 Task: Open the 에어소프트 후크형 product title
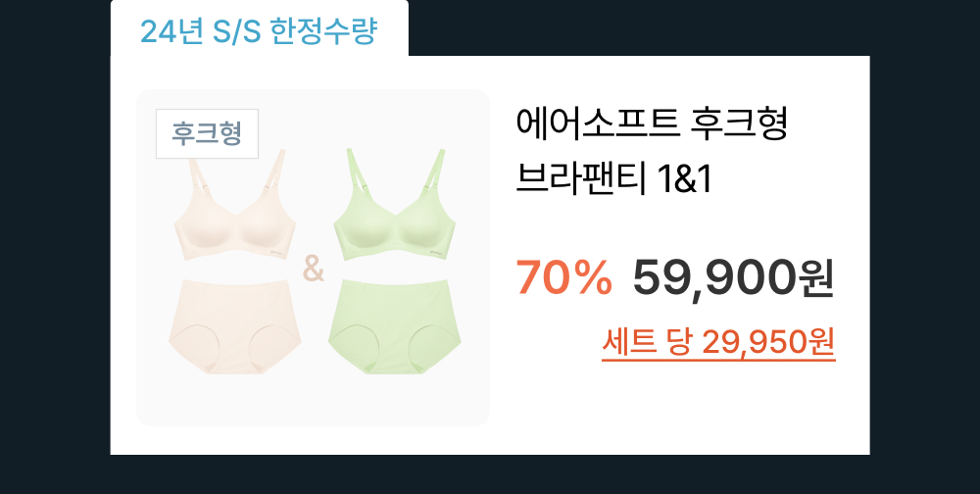pyautogui.click(x=651, y=123)
